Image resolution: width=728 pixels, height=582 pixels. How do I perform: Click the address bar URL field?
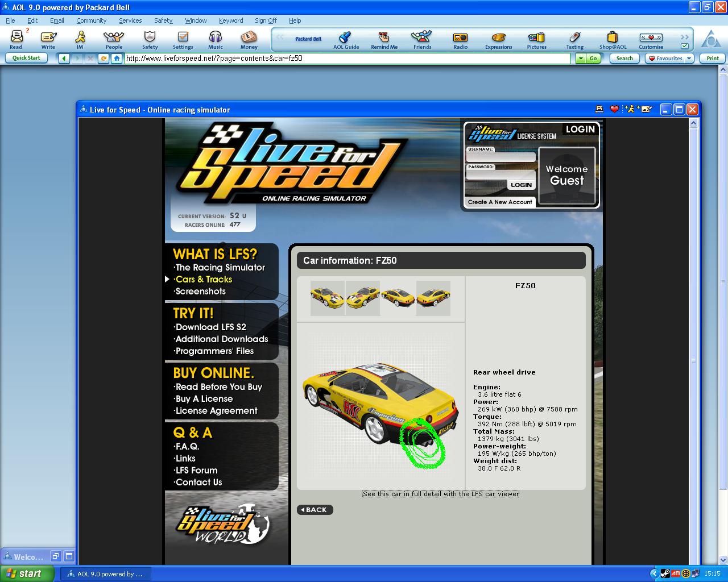(347, 58)
